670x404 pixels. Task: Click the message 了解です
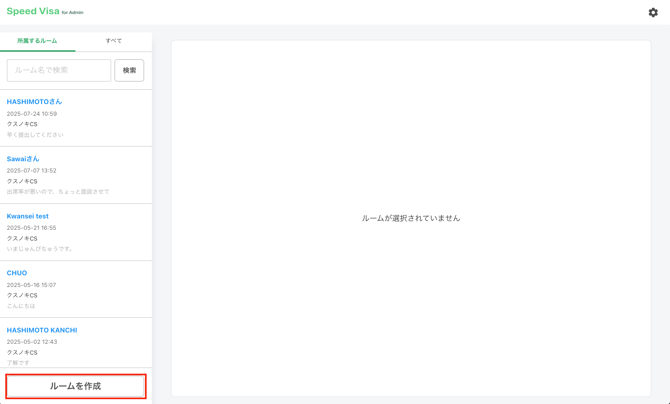click(18, 363)
